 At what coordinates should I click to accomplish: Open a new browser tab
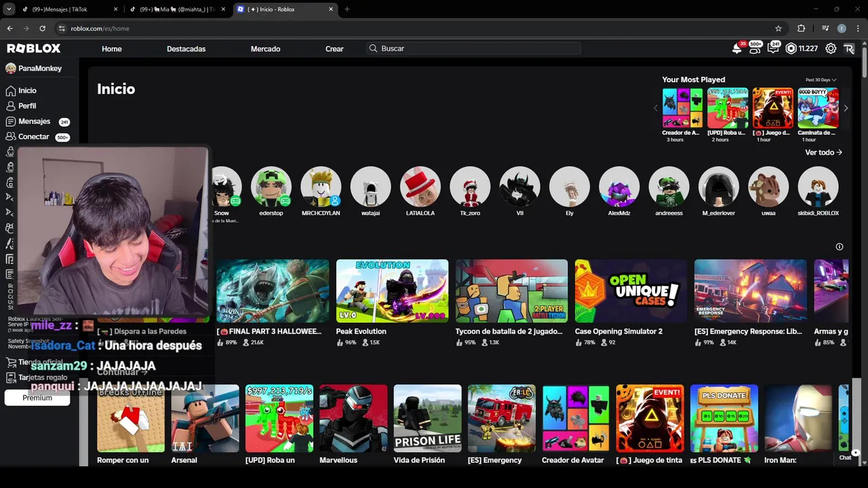[347, 9]
